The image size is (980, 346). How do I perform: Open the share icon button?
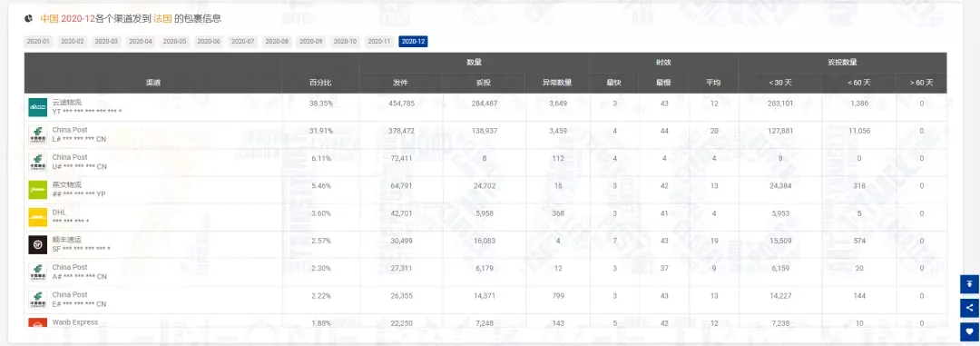point(969,307)
